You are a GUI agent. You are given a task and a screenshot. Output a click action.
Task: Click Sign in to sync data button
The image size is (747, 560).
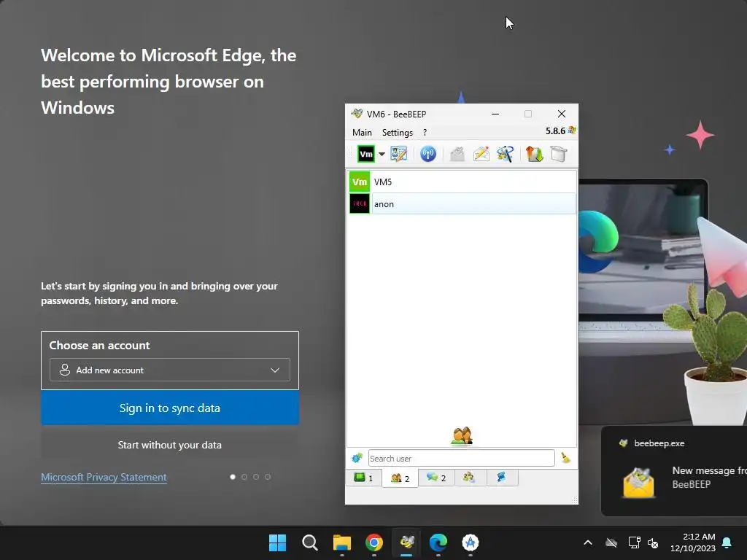coord(169,408)
